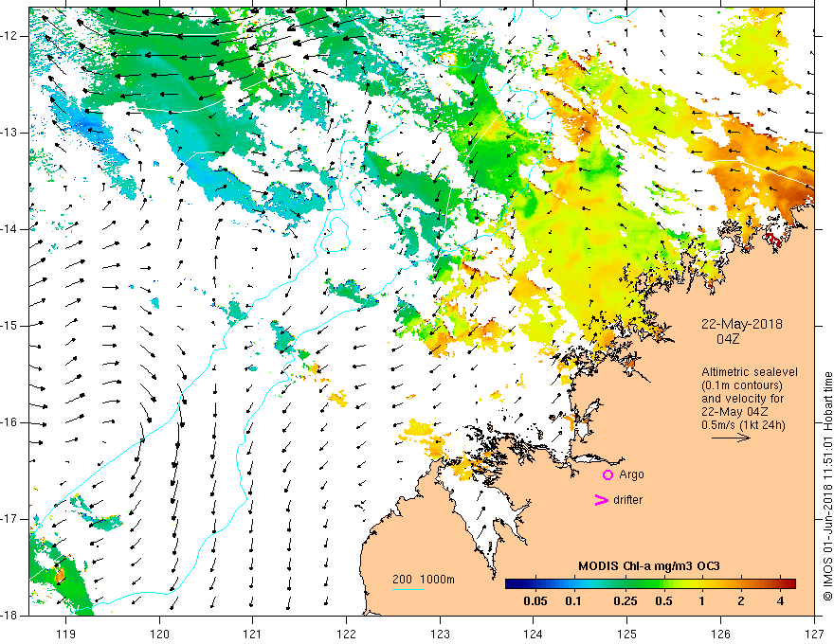Click the "0.05" colorbar tick label

click(535, 601)
